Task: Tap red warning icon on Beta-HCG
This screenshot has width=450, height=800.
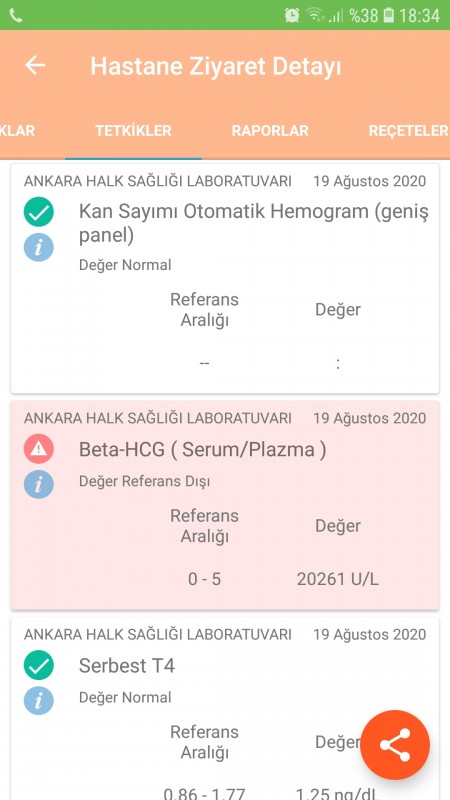Action: point(39,448)
